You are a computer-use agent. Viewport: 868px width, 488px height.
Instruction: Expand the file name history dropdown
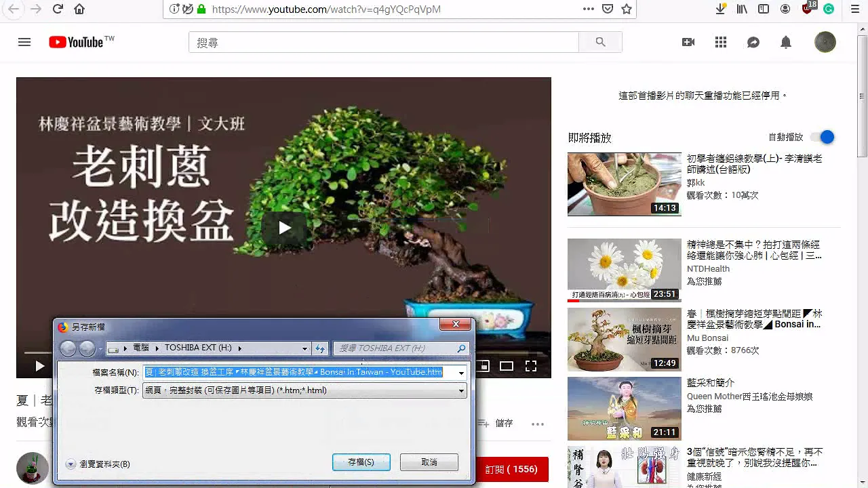[x=462, y=372]
